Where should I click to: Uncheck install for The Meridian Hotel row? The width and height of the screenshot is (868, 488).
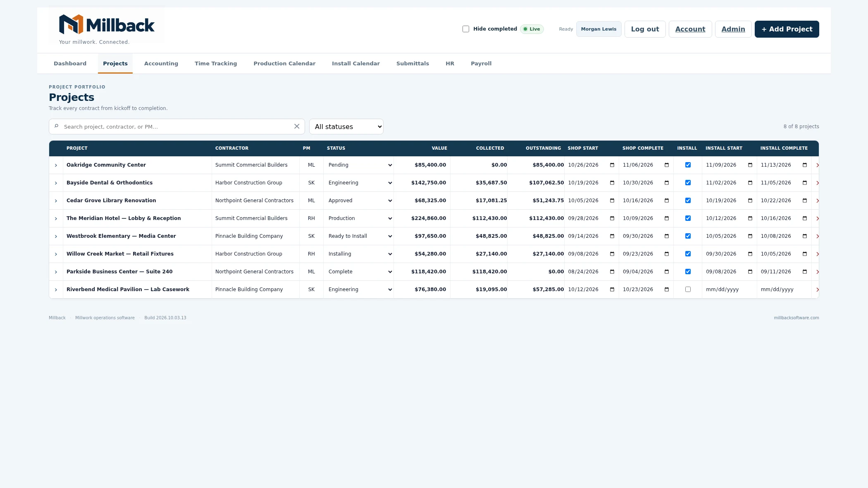[688, 218]
